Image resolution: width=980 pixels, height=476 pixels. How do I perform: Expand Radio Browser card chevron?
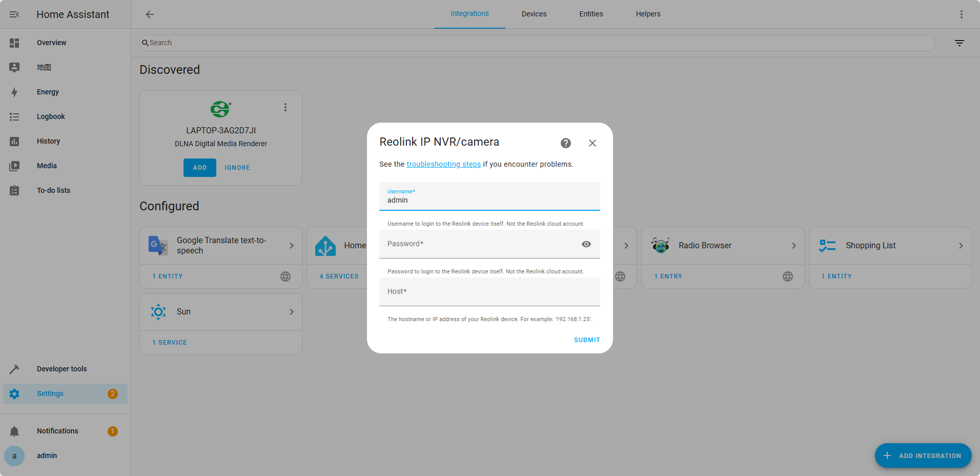[x=794, y=246]
